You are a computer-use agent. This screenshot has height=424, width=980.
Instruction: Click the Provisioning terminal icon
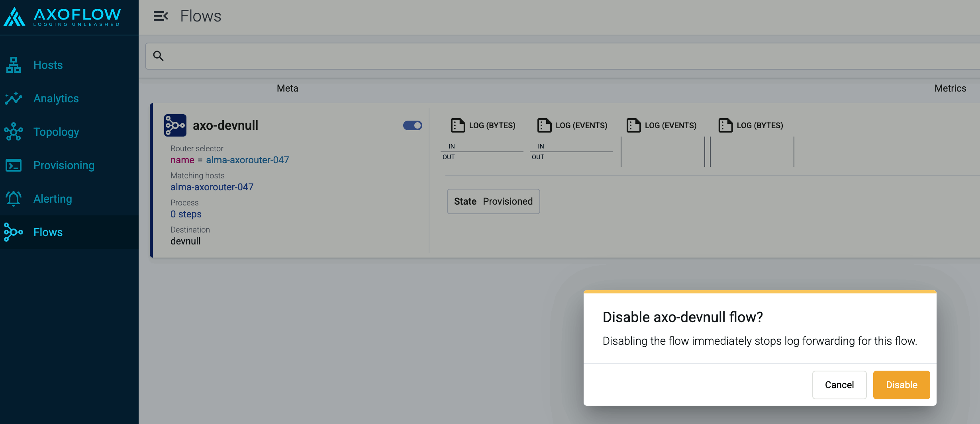(14, 165)
